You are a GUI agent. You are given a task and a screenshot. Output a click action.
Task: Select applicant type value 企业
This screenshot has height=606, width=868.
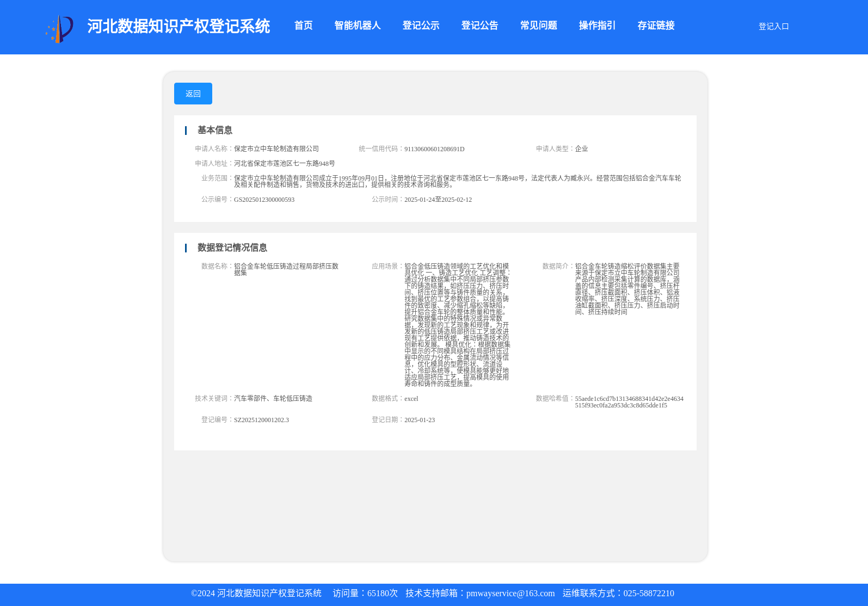(581, 149)
